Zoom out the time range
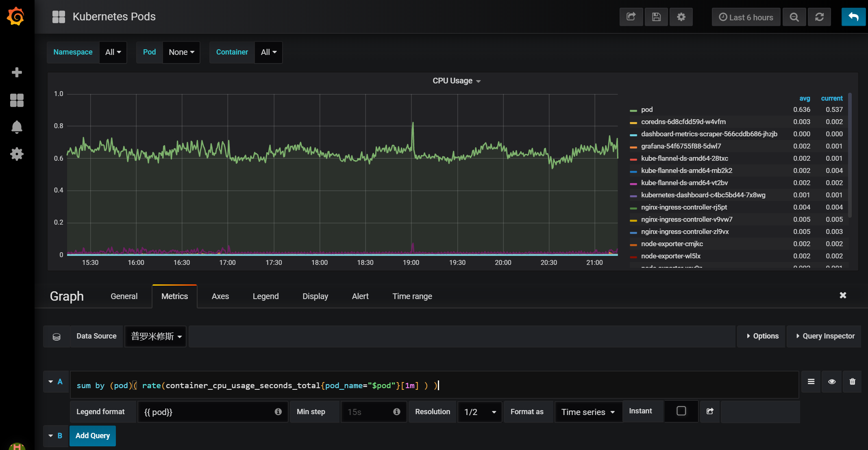The width and height of the screenshot is (868, 450). pyautogui.click(x=794, y=17)
